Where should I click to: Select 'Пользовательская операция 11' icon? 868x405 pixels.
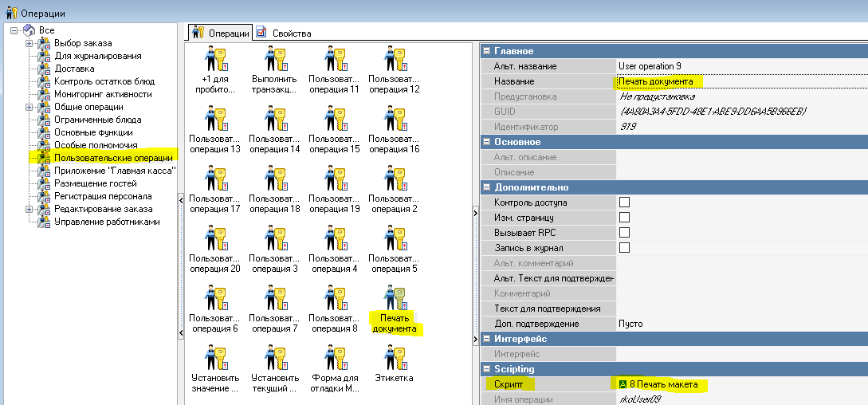point(334,60)
